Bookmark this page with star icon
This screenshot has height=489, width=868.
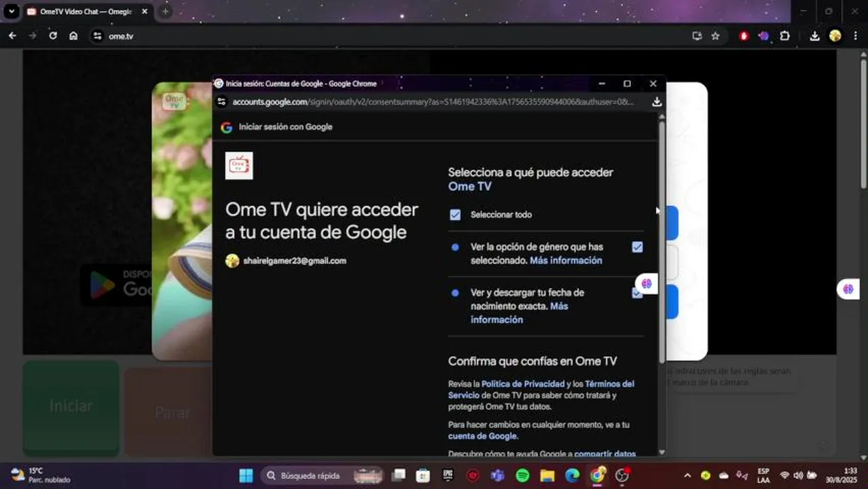[x=715, y=36]
